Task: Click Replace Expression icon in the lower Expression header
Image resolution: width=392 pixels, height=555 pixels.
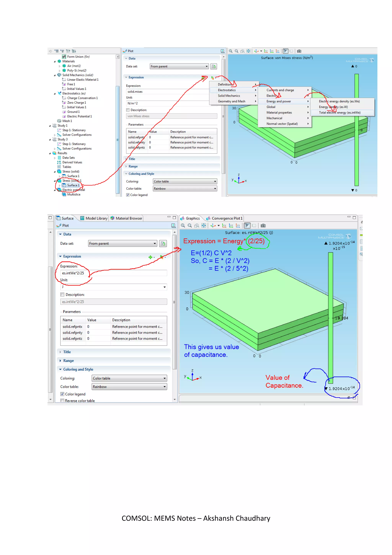Action: pos(162,257)
